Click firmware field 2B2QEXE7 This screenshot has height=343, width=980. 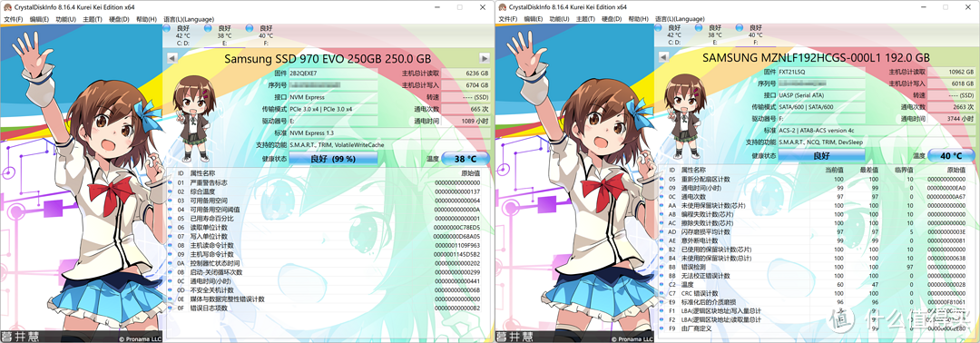coord(333,73)
